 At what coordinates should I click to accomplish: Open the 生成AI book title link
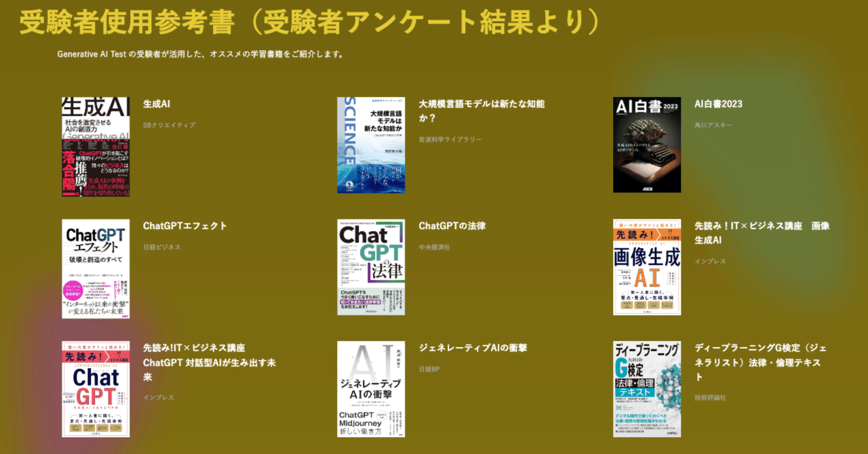[x=157, y=104]
